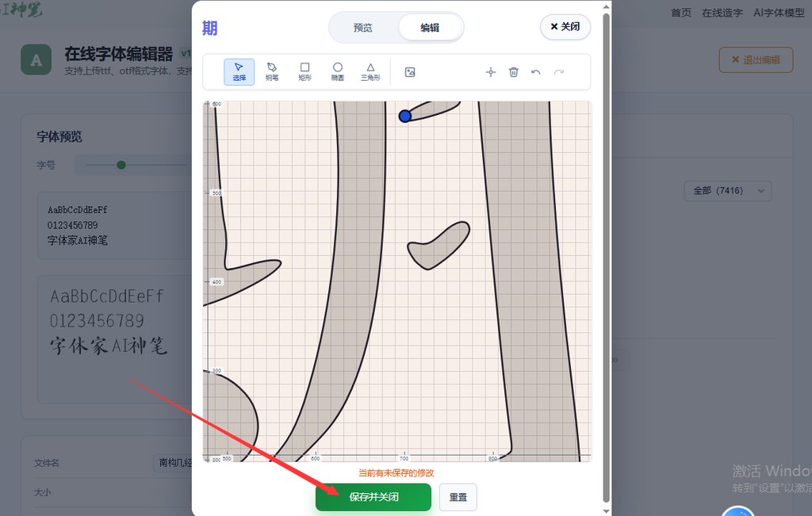
Task: Select the 选择 arrow tool
Action: click(239, 72)
